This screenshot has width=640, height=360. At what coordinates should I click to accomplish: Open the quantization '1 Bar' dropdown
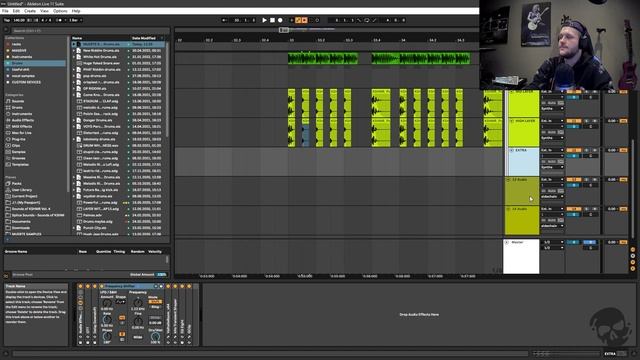(x=75, y=20)
